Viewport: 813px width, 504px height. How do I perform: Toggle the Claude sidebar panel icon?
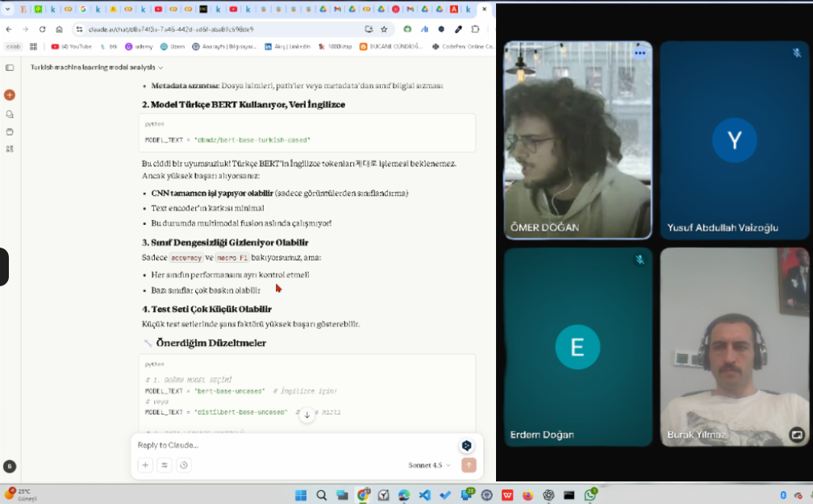[10, 68]
